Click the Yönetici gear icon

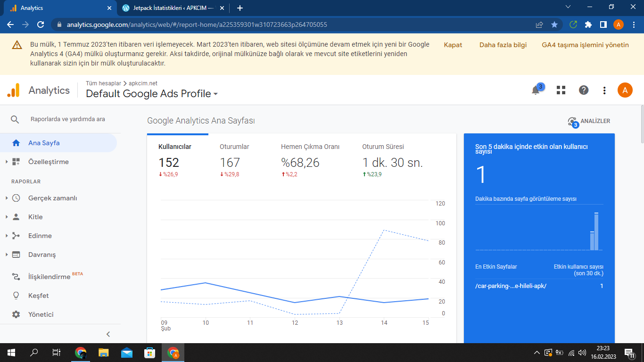16,314
